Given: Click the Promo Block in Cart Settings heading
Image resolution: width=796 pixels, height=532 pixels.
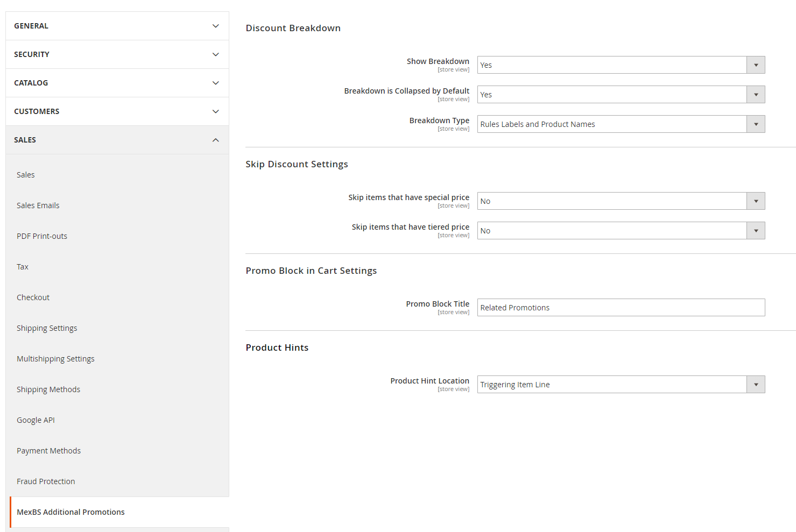Looking at the screenshot, I should pos(311,271).
